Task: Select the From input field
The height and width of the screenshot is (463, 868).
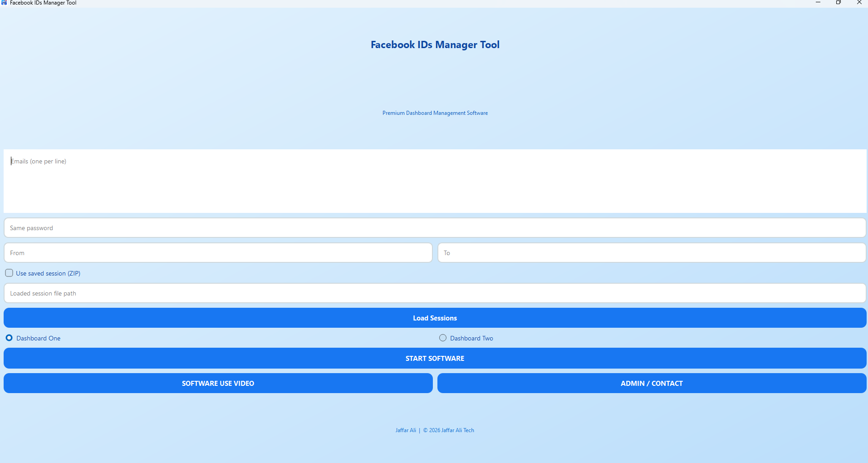Action: click(x=218, y=253)
